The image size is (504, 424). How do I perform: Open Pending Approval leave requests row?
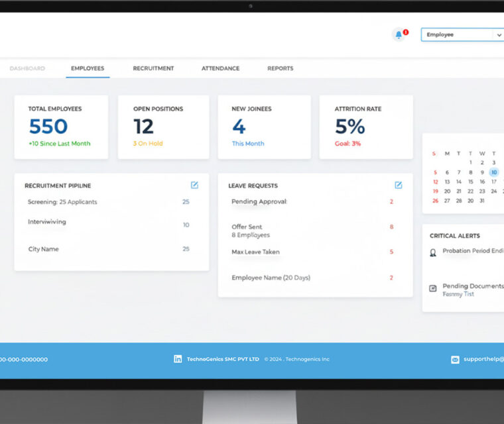311,201
